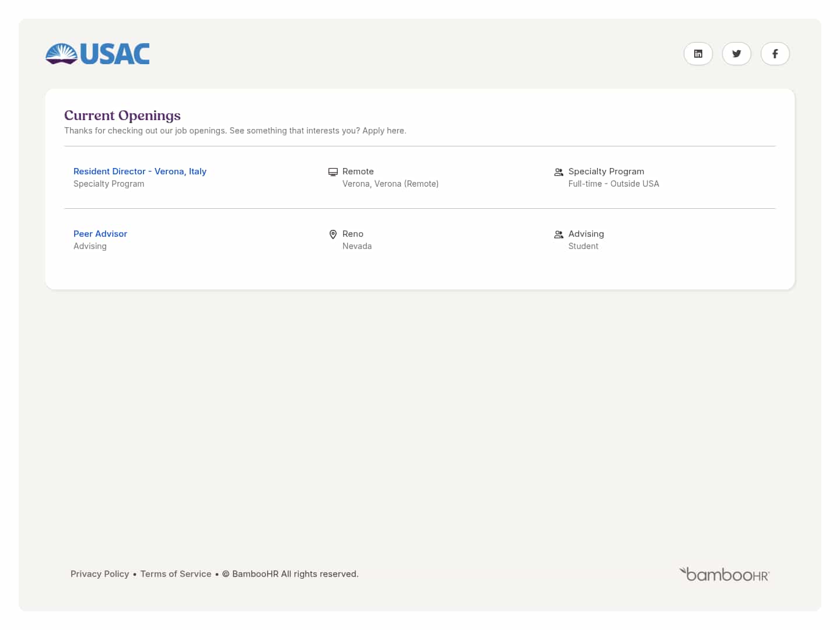Click the Student employment type label
This screenshot has width=840, height=630.
583,246
